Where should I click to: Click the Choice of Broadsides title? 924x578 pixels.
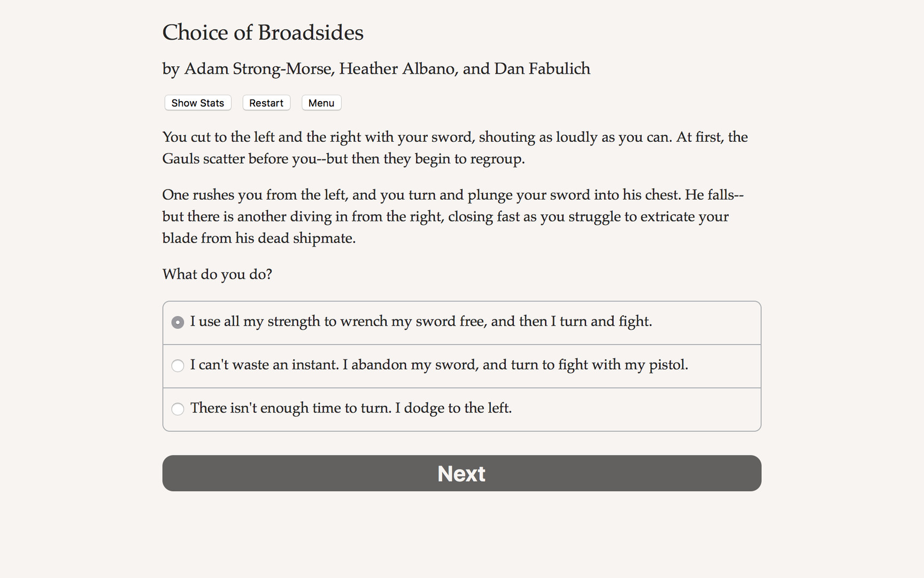click(x=263, y=33)
